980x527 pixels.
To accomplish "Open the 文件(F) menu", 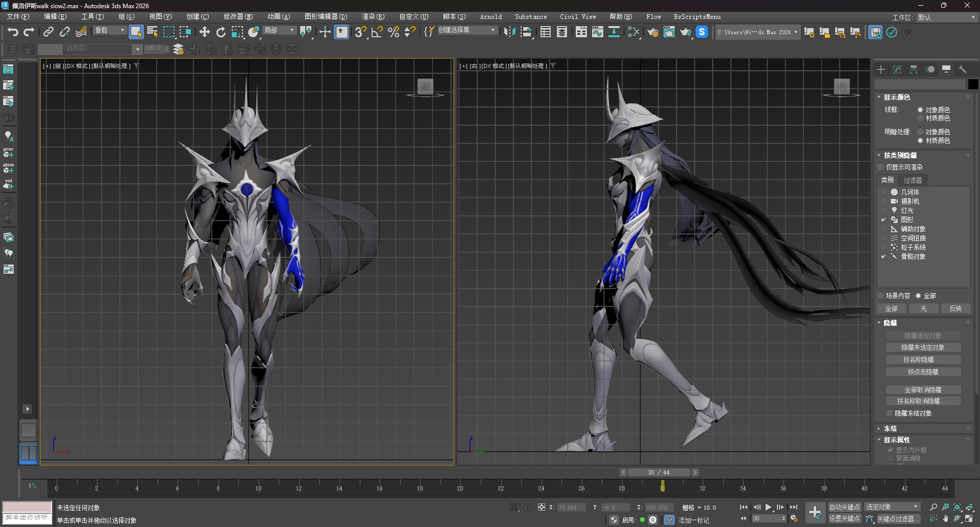I will [x=18, y=17].
